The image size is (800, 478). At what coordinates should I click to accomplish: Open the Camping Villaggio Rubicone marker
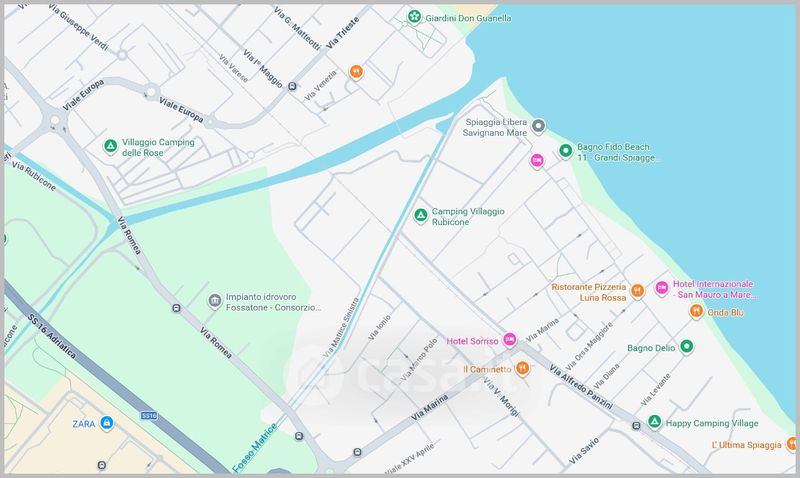pos(422,214)
